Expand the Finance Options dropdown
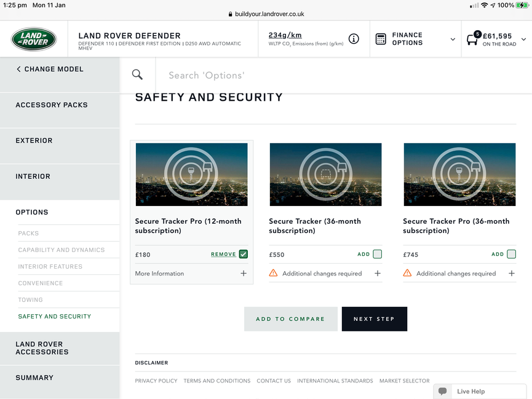 [x=453, y=39]
